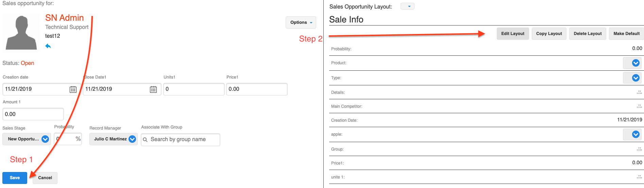Viewport: 644px width, 188px height.
Task: Click Copy Layout button
Action: coord(549,34)
